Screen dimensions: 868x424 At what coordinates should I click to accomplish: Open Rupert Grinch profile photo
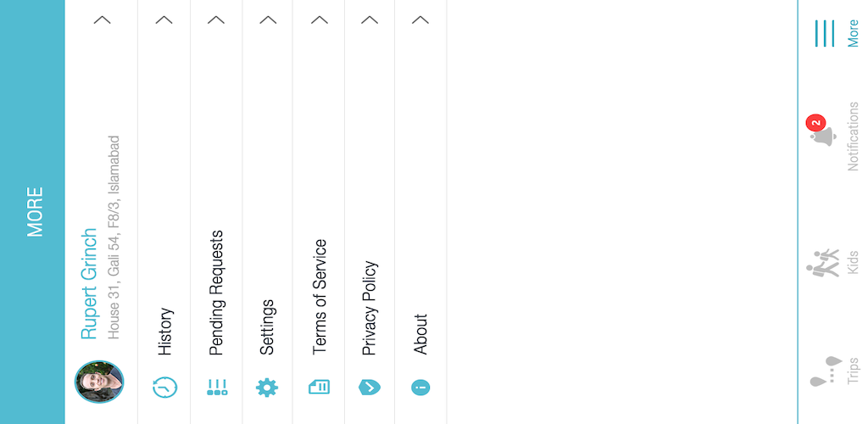point(99,382)
